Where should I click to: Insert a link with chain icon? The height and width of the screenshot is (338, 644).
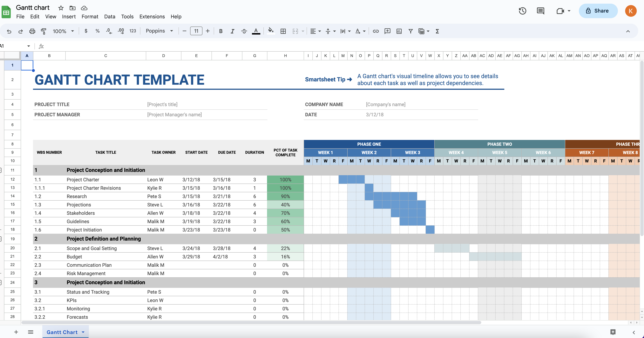pyautogui.click(x=376, y=31)
